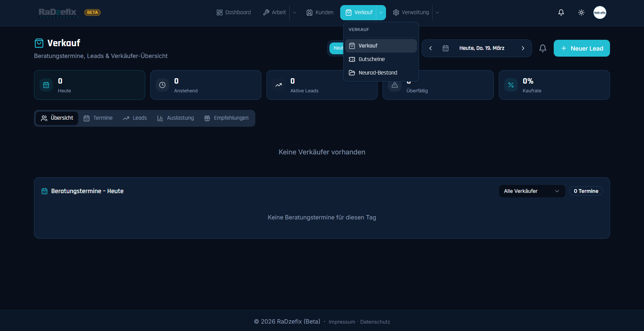The height and width of the screenshot is (331, 644).
Task: Expand the Arbeit dropdown chevron
Action: pos(294,12)
